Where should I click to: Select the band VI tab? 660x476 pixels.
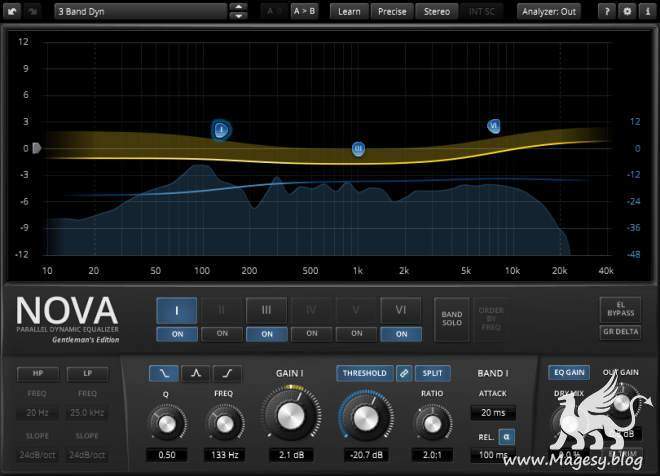point(401,311)
